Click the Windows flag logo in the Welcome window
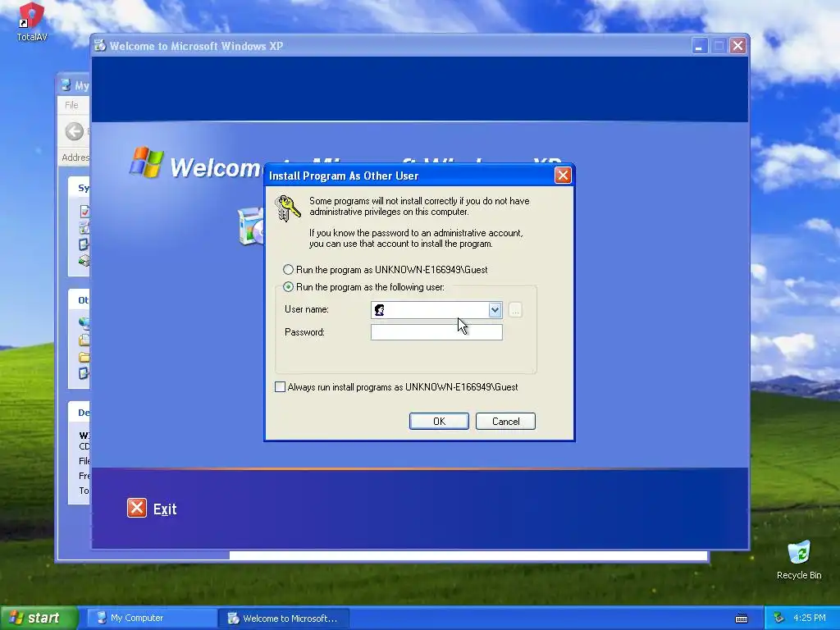The width and height of the screenshot is (840, 630). (x=146, y=162)
